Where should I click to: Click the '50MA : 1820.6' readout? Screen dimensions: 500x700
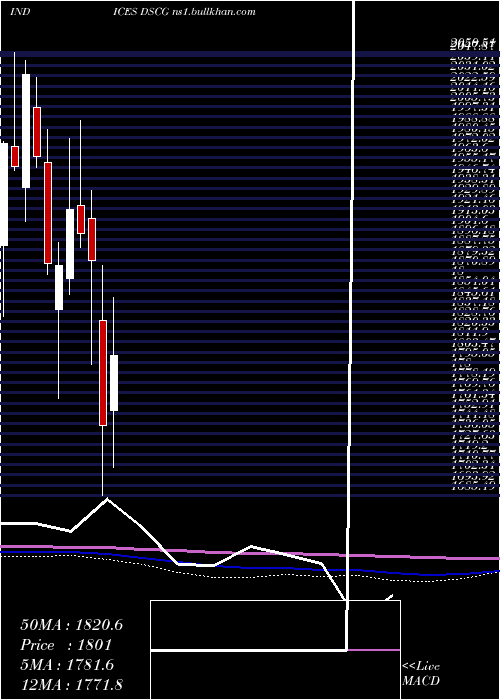tap(71, 625)
